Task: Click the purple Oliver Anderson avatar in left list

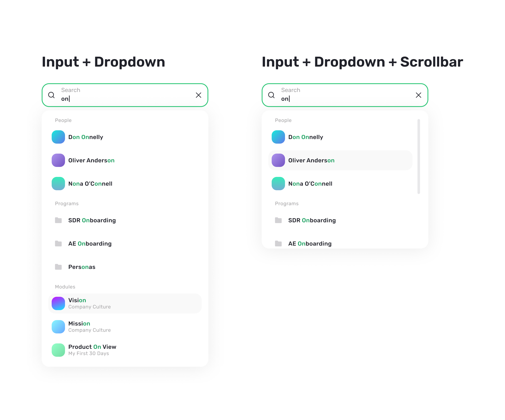Action: (58, 160)
